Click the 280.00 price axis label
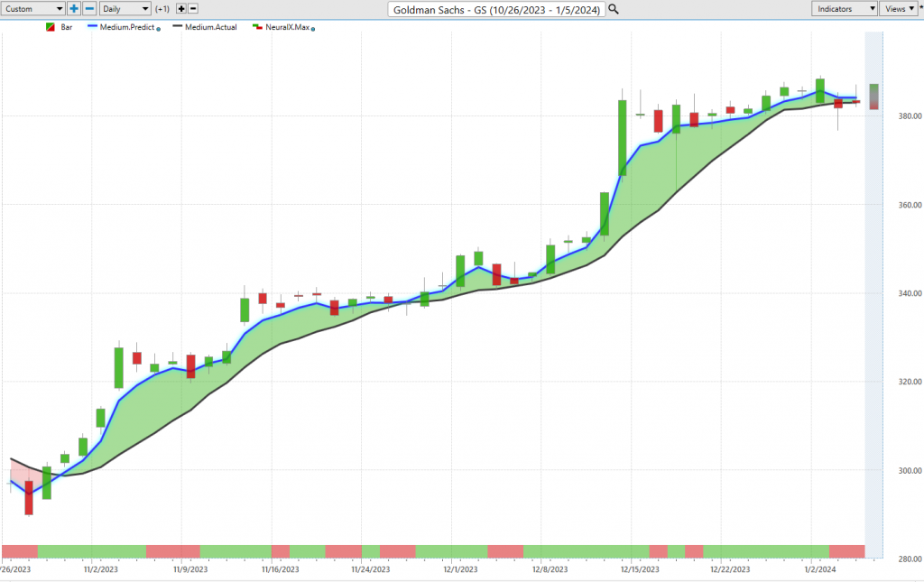 [x=910, y=559]
